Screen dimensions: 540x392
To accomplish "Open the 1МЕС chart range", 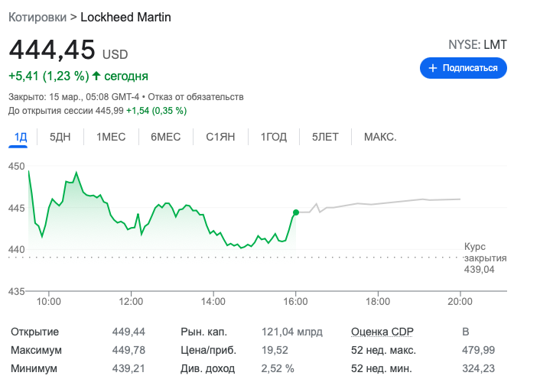I will [x=111, y=137].
